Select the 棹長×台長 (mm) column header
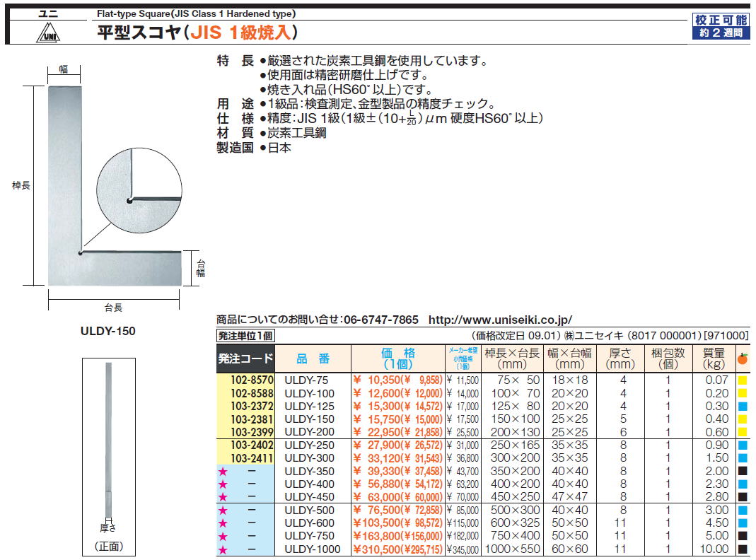 click(x=511, y=358)
